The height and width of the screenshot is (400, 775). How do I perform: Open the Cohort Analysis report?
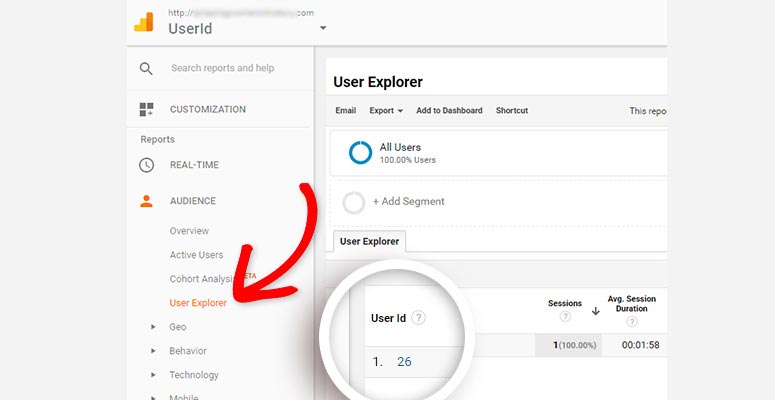click(x=202, y=279)
